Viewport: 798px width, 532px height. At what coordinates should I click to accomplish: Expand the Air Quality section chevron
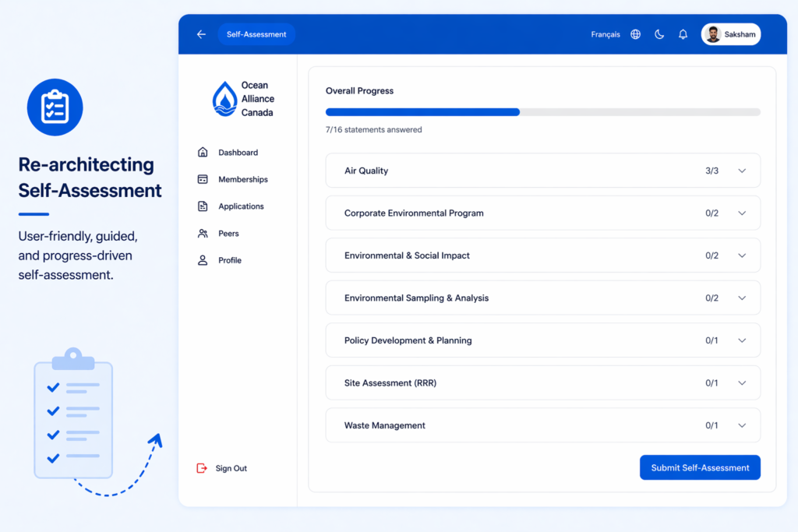(742, 171)
